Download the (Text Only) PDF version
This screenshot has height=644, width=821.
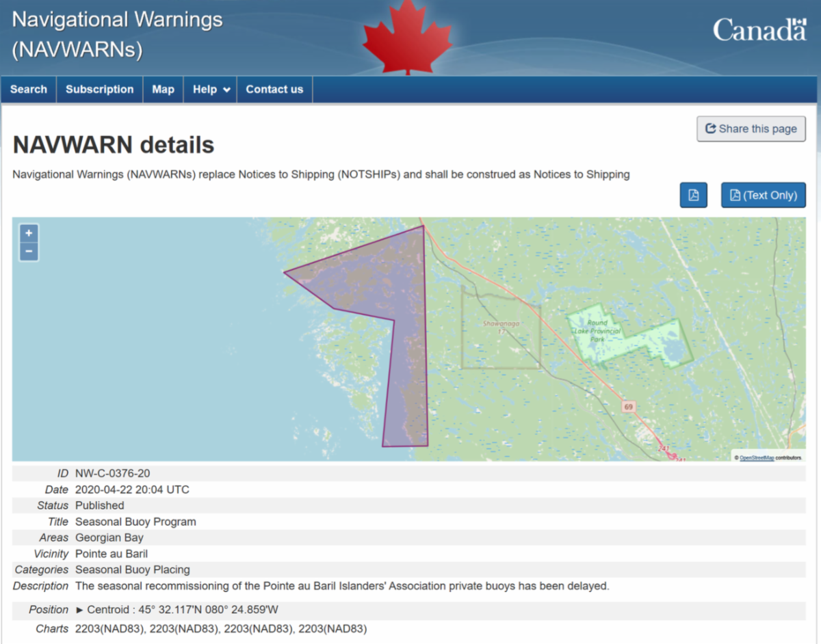(764, 195)
